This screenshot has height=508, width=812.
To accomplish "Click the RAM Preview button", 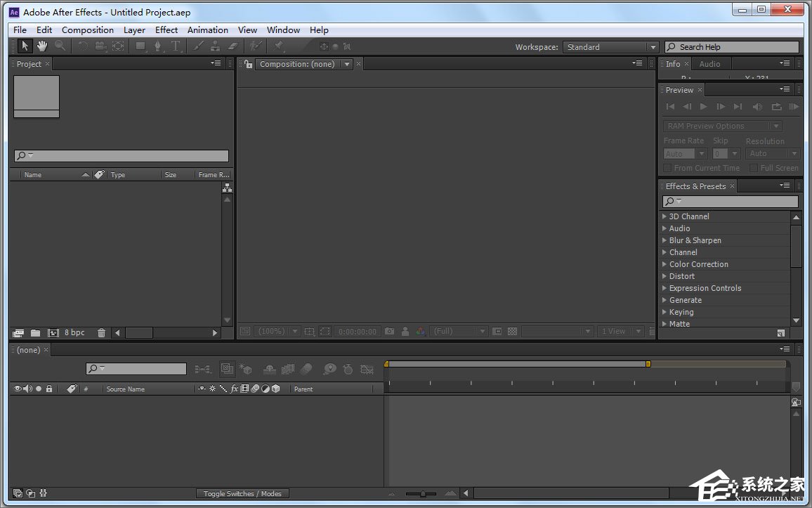I will (794, 107).
